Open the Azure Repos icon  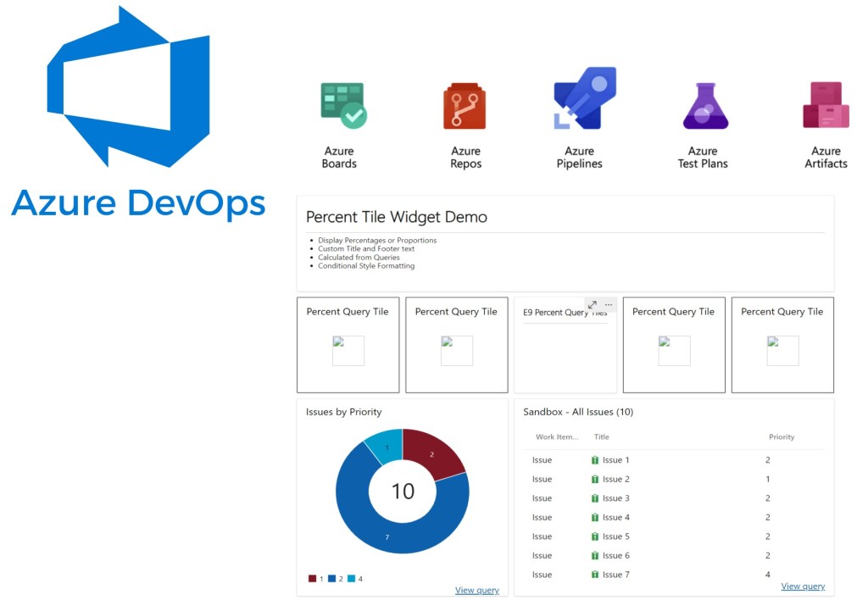tap(465, 106)
